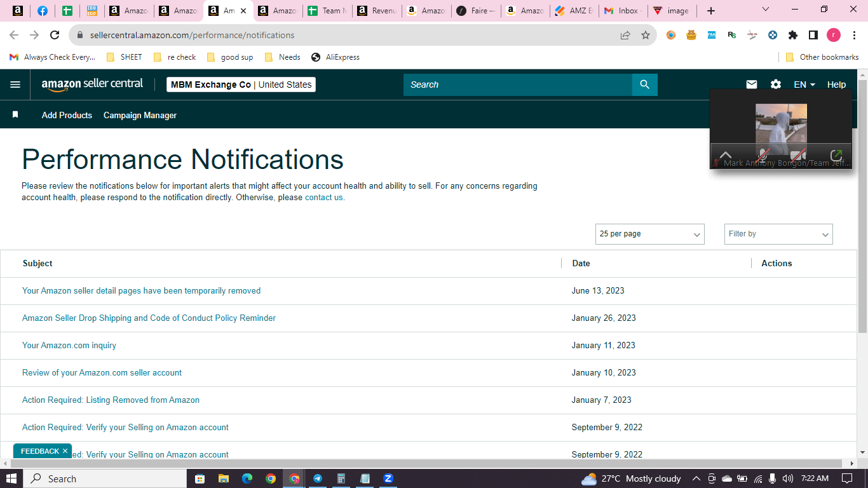
Task: Close the active Amazon tab
Action: point(243,11)
